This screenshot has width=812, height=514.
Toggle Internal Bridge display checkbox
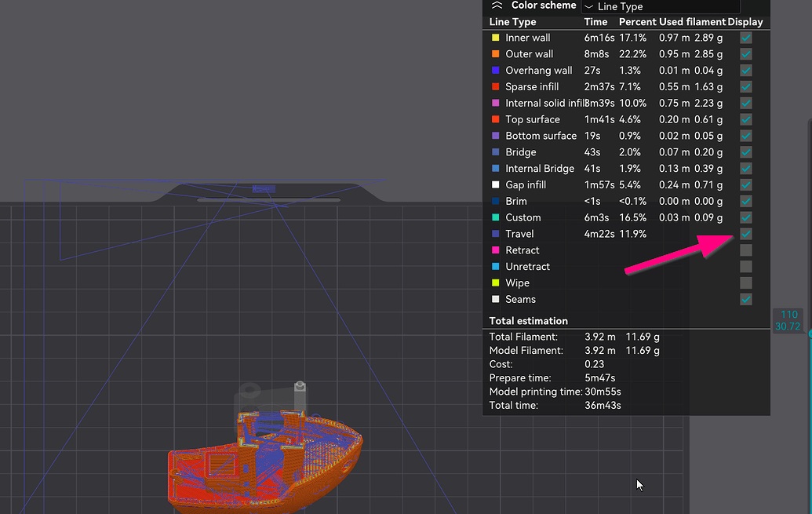(x=746, y=169)
